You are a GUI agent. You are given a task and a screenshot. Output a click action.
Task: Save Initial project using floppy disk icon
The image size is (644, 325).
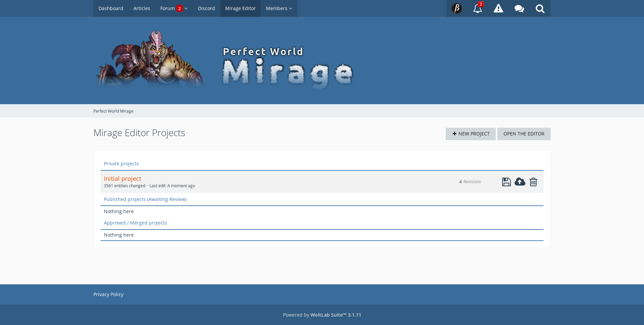coord(506,182)
